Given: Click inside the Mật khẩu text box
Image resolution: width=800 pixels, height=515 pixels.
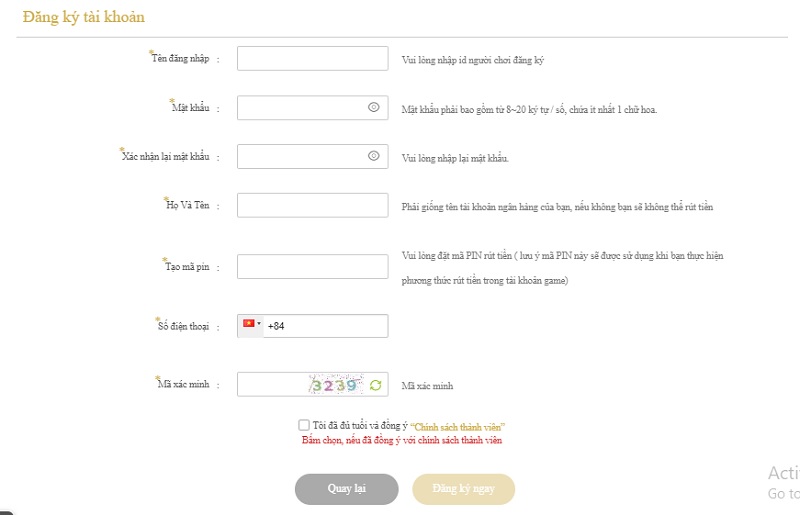Looking at the screenshot, I should [300, 107].
